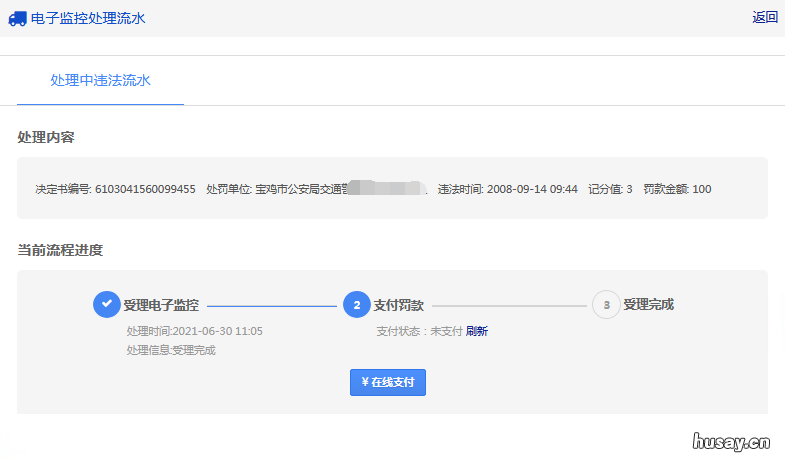Select the 受理完成 step label
Screen dimensions: 785x459
coord(648,304)
